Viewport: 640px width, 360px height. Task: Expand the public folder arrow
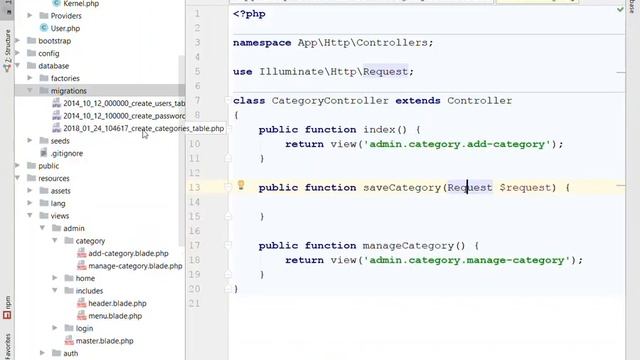tap(17, 165)
